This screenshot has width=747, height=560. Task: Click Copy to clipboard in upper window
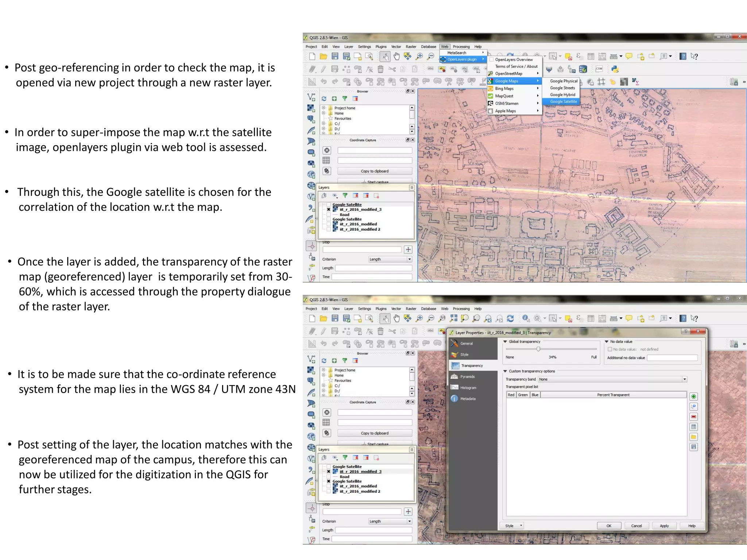coord(375,171)
